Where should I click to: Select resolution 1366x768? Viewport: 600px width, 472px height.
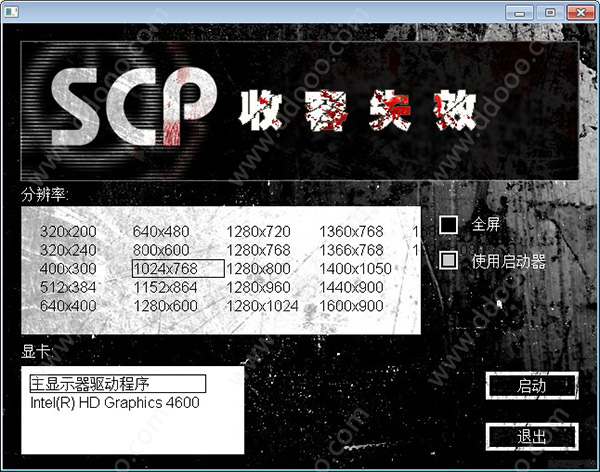[x=351, y=250]
